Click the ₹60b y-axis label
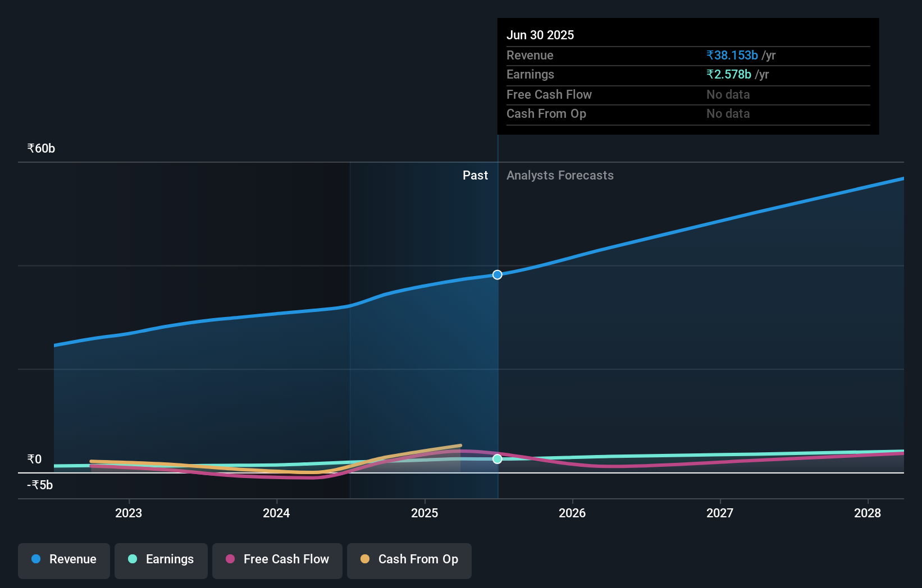922x588 pixels. pos(41,149)
